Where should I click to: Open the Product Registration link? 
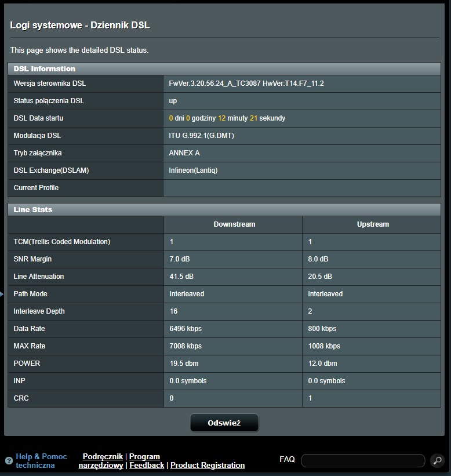coord(208,465)
